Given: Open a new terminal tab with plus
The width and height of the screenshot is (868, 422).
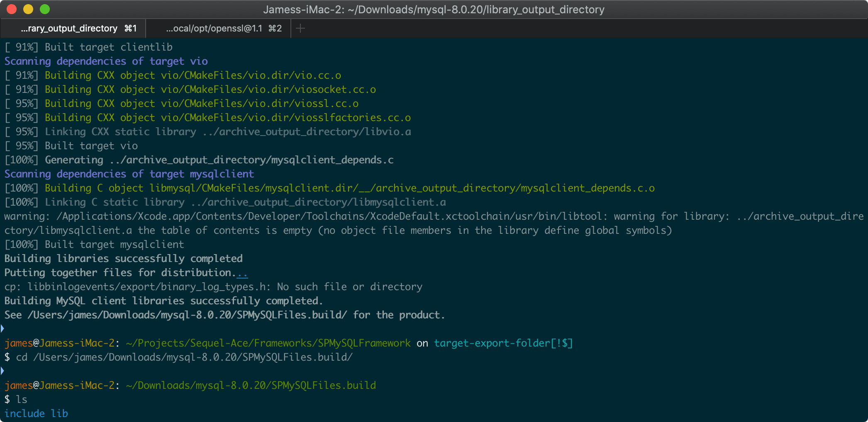Looking at the screenshot, I should click(301, 28).
